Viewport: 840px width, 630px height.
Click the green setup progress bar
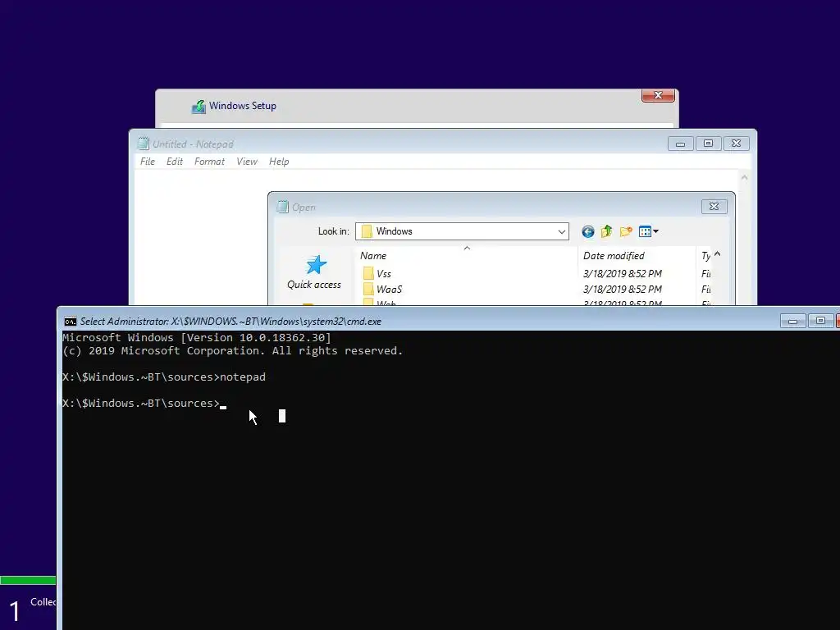click(x=28, y=580)
